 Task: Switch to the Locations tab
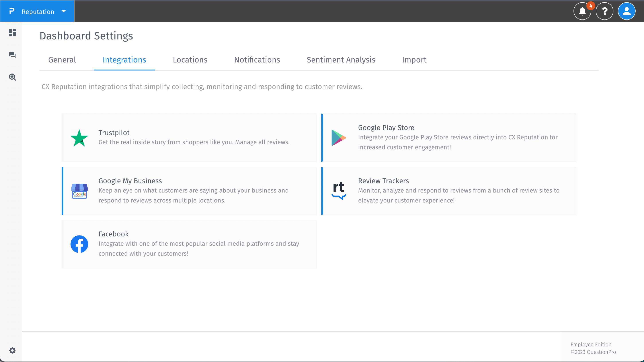(190, 60)
